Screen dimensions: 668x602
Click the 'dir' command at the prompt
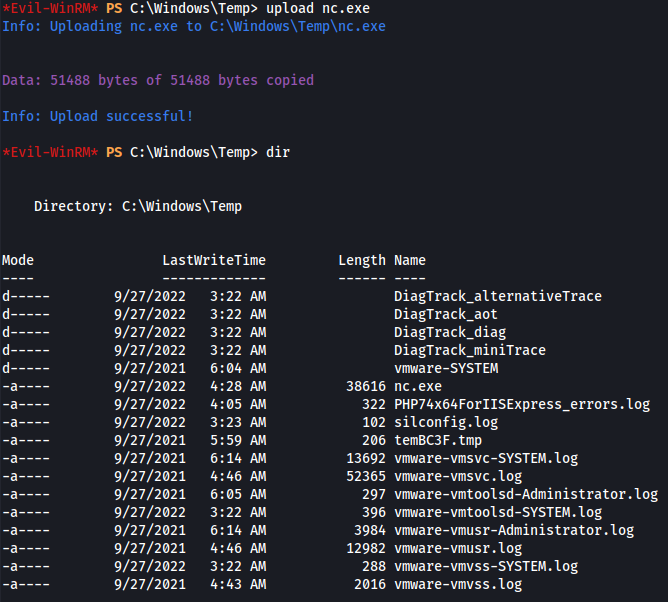278,152
